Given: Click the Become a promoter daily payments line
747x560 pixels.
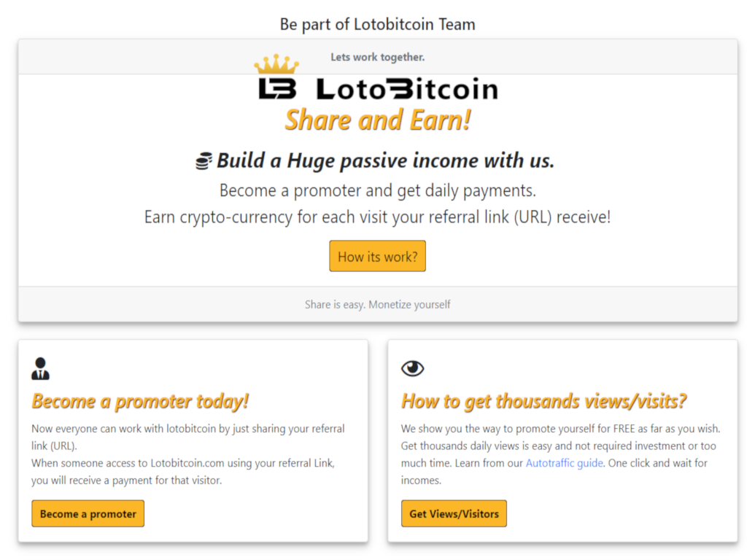Looking at the screenshot, I should (378, 190).
